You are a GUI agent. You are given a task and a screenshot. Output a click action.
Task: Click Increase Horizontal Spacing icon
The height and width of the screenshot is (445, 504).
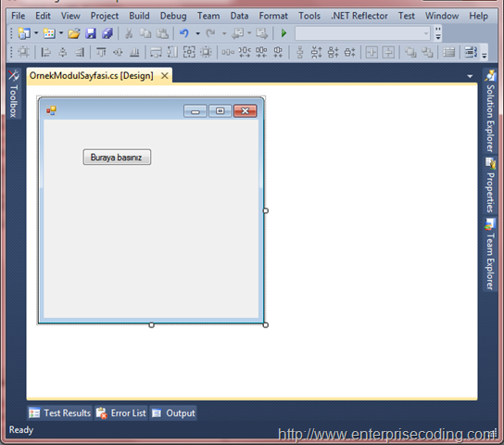click(245, 52)
